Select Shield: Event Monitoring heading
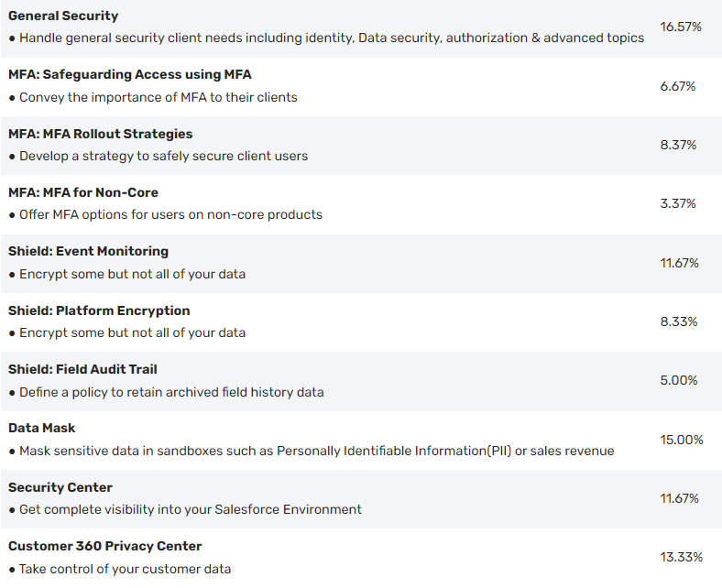 (88, 251)
